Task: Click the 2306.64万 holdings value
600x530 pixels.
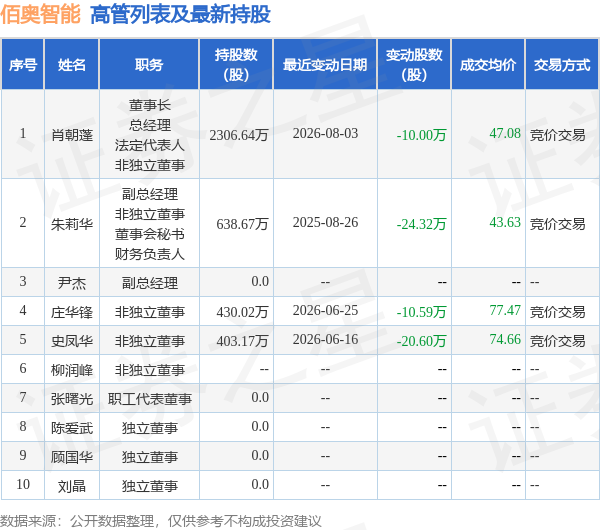Action: coord(239,135)
